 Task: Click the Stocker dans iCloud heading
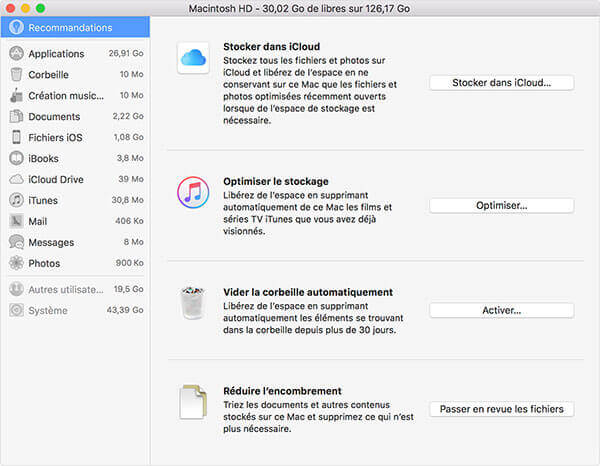(272, 47)
